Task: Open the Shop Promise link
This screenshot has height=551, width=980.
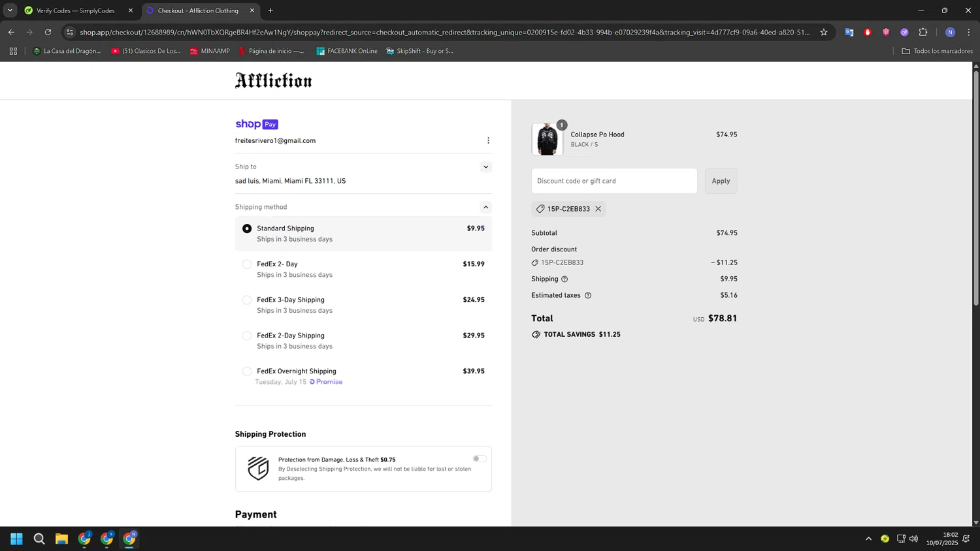Action: (326, 382)
